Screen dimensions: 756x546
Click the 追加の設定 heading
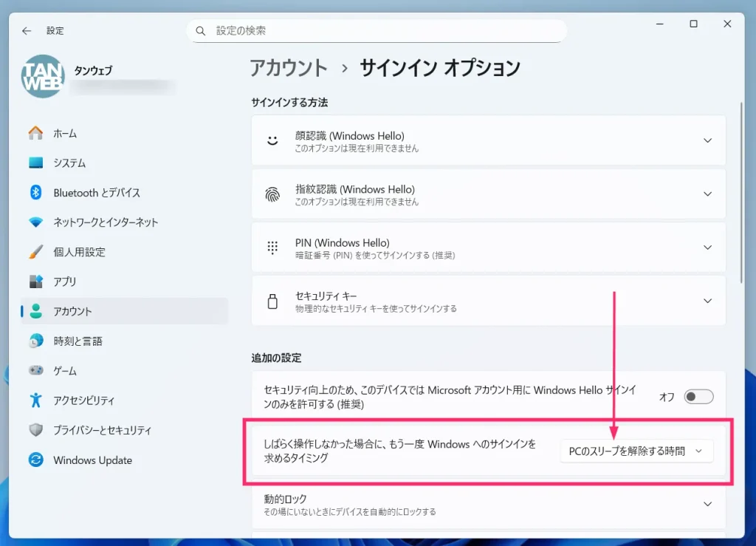[x=276, y=358]
